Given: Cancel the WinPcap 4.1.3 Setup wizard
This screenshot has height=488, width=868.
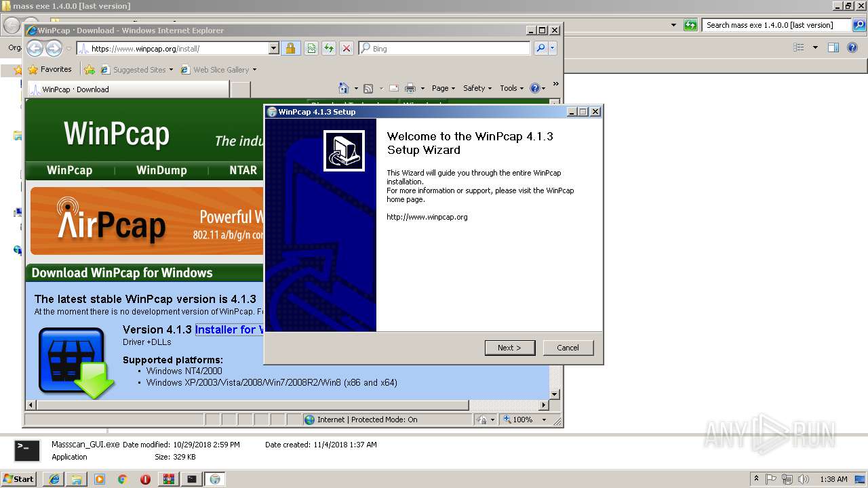Looking at the screenshot, I should click(x=568, y=348).
